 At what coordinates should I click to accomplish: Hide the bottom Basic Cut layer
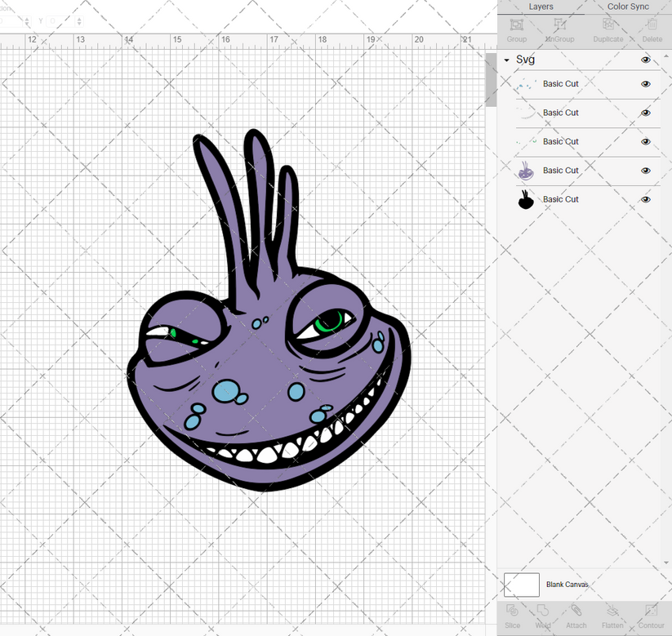pos(646,199)
